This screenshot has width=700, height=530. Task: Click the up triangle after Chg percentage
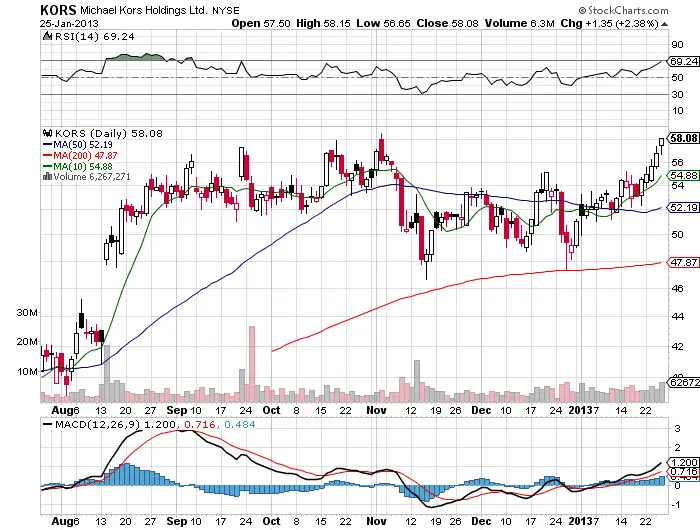click(x=665, y=24)
